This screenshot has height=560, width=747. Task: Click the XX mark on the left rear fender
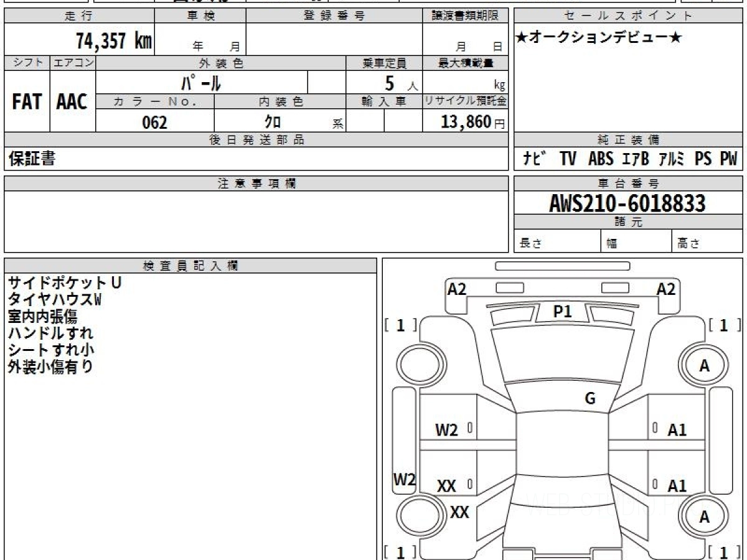click(x=459, y=513)
